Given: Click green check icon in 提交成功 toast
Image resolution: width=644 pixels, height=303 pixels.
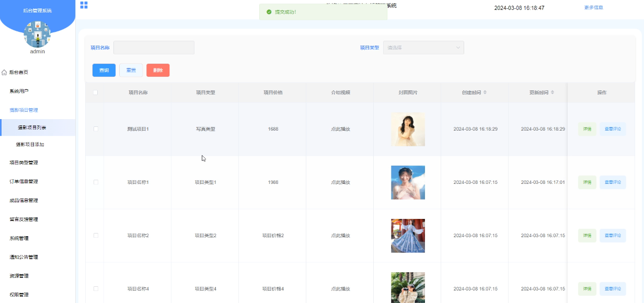Looking at the screenshot, I should pos(269,11).
